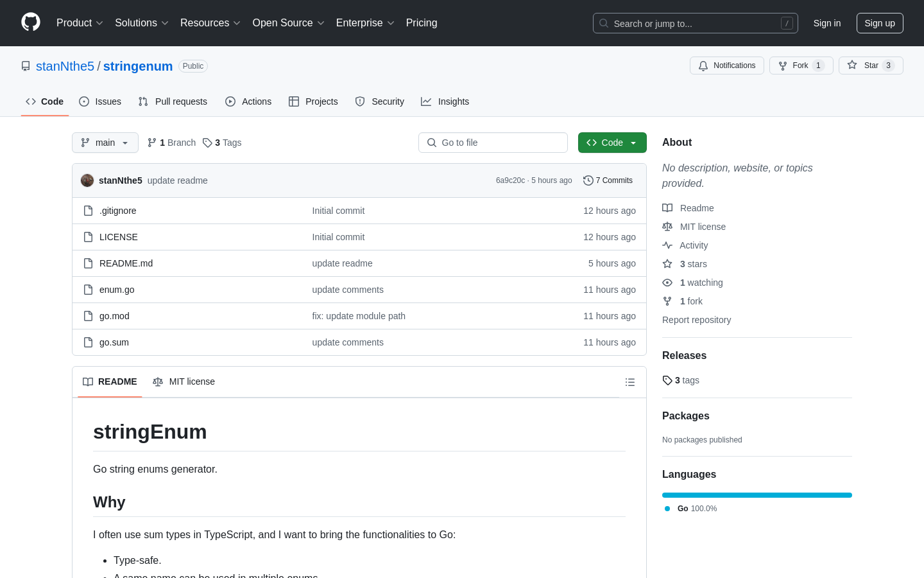Open the green Code dropdown button
Viewport: 924px width, 578px height.
click(x=612, y=143)
